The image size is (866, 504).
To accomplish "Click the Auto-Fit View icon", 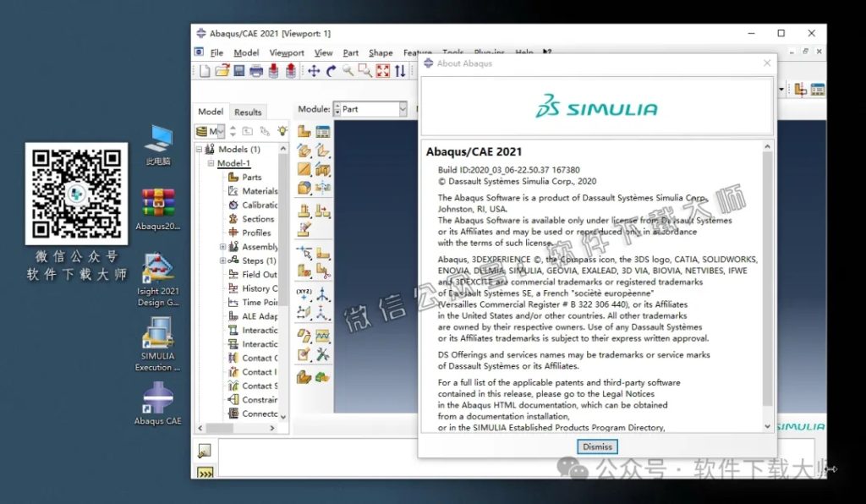I will tap(381, 71).
